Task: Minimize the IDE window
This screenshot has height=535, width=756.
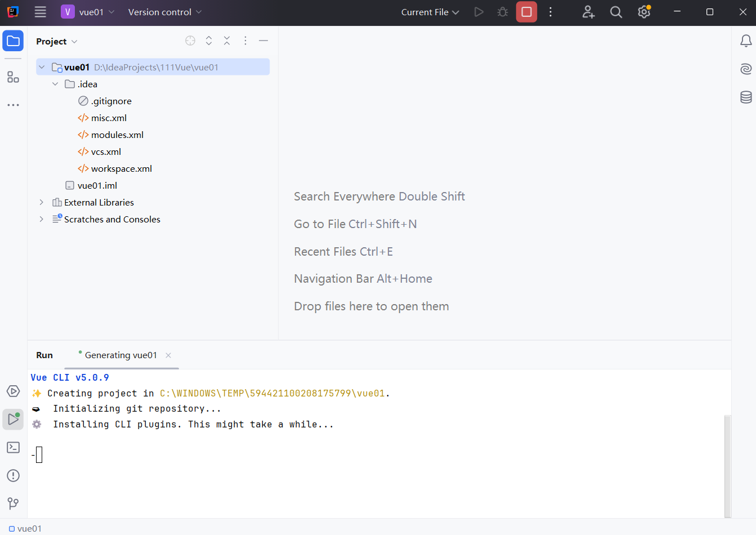Action: coord(677,12)
